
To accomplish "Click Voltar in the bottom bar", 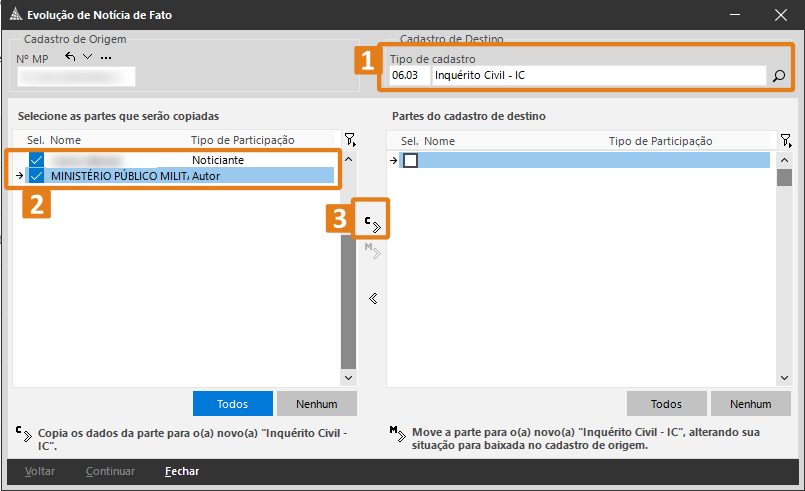I will click(x=40, y=471).
